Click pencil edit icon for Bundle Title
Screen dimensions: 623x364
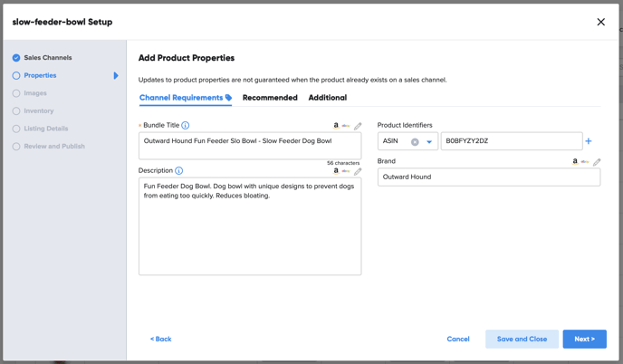(x=358, y=126)
